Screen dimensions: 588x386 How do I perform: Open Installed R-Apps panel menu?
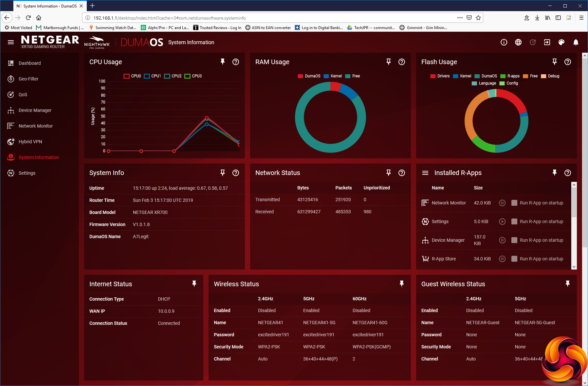click(x=425, y=173)
